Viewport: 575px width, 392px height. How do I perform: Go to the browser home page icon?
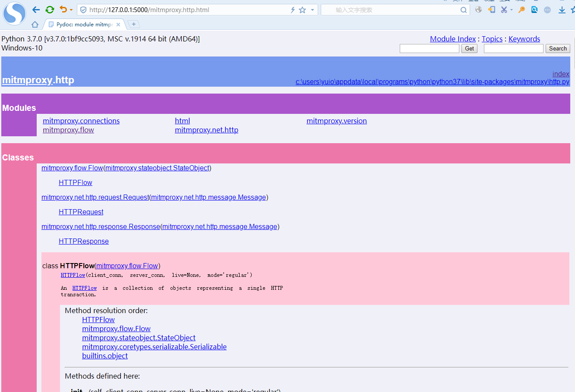point(35,25)
